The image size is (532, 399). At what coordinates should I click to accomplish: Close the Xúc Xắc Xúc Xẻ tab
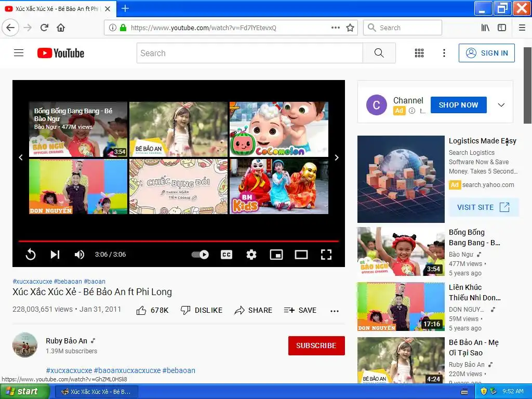pos(108,9)
